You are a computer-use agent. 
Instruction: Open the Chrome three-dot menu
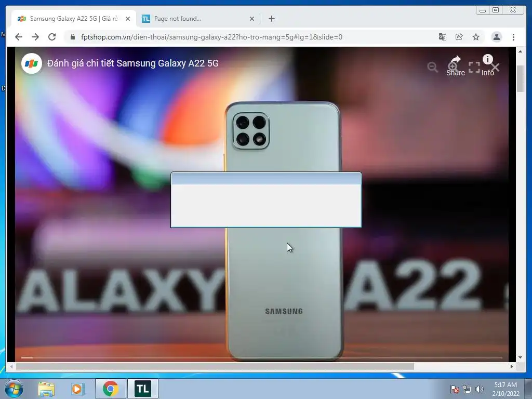click(513, 37)
